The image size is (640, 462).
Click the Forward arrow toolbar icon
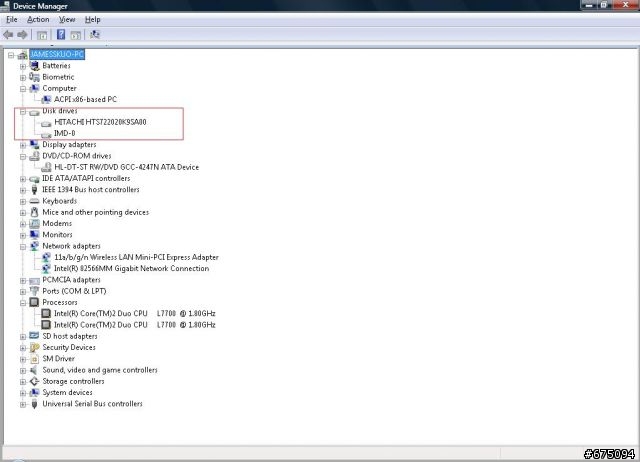pyautogui.click(x=22, y=35)
